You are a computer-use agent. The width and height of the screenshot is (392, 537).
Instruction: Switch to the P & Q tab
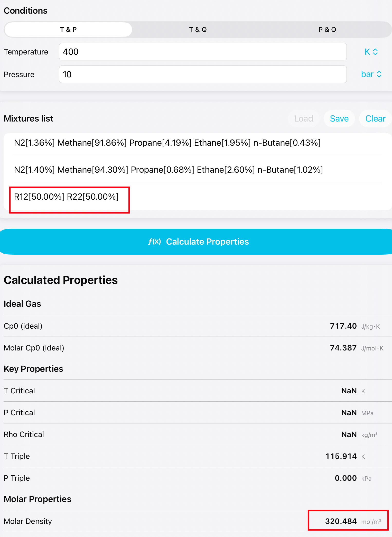pos(327,30)
